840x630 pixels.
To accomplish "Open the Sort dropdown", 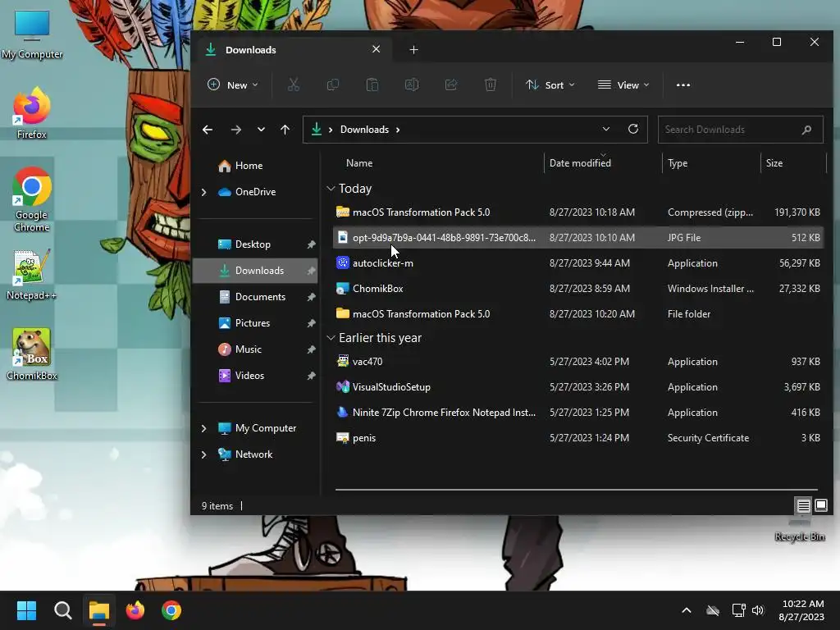I will pos(550,84).
